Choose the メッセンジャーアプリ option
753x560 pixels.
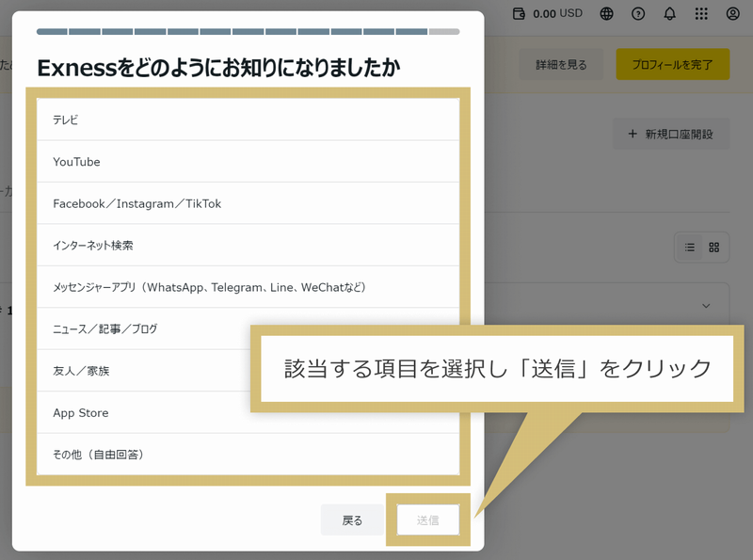(x=248, y=287)
